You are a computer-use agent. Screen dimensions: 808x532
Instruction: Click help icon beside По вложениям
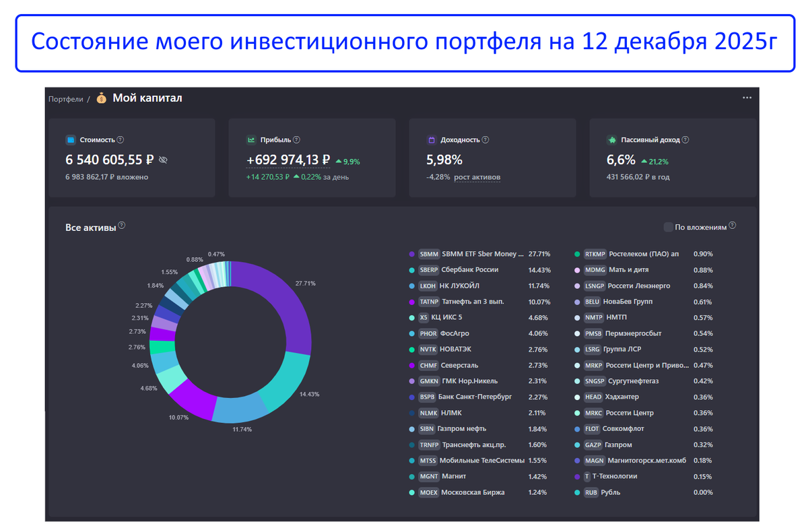tap(733, 226)
